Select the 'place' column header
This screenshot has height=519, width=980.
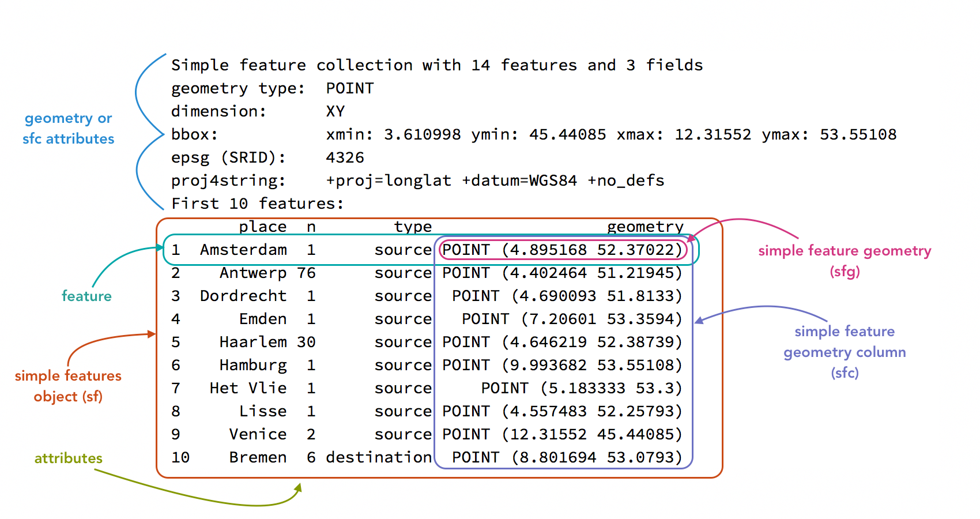click(x=263, y=226)
